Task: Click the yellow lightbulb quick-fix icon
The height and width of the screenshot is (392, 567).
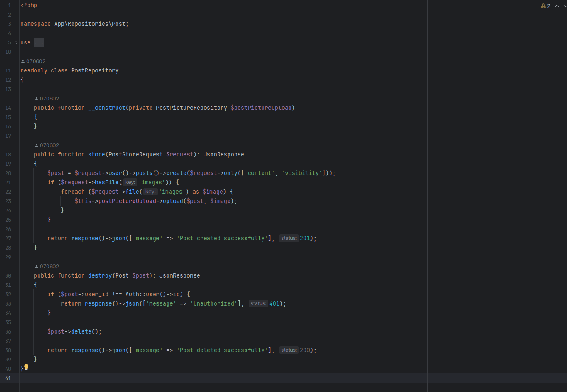Action: coord(26,367)
